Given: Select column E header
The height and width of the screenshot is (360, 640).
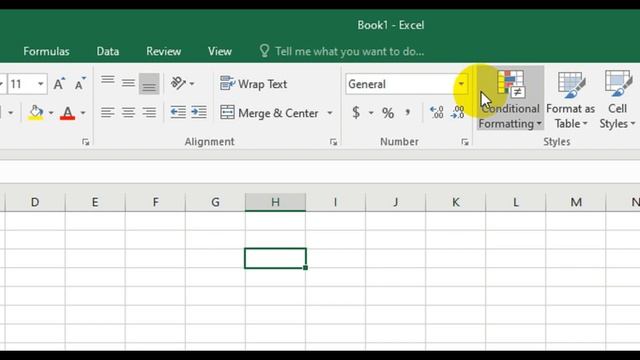Looking at the screenshot, I should [x=95, y=202].
